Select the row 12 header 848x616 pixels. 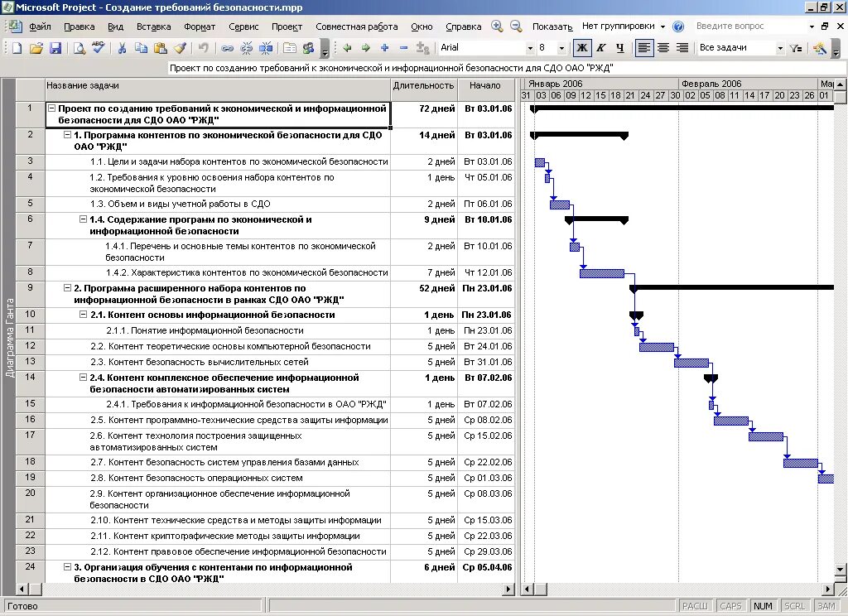click(x=30, y=346)
